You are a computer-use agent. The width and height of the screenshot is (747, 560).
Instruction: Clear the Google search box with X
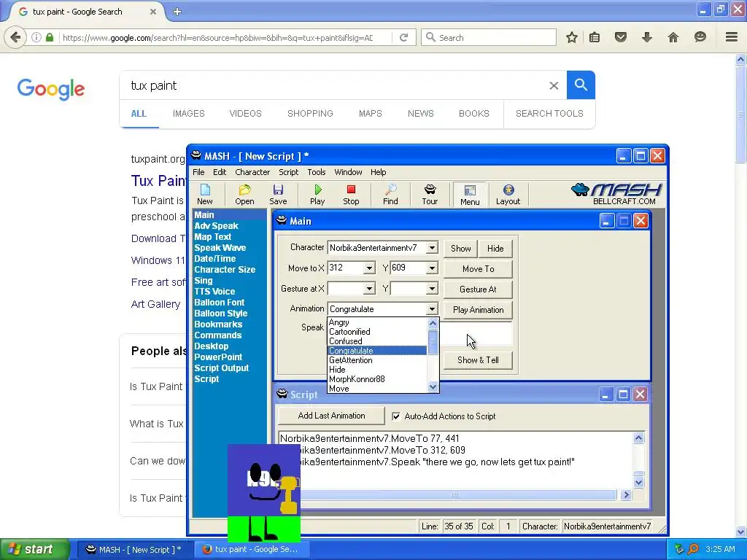(554, 86)
